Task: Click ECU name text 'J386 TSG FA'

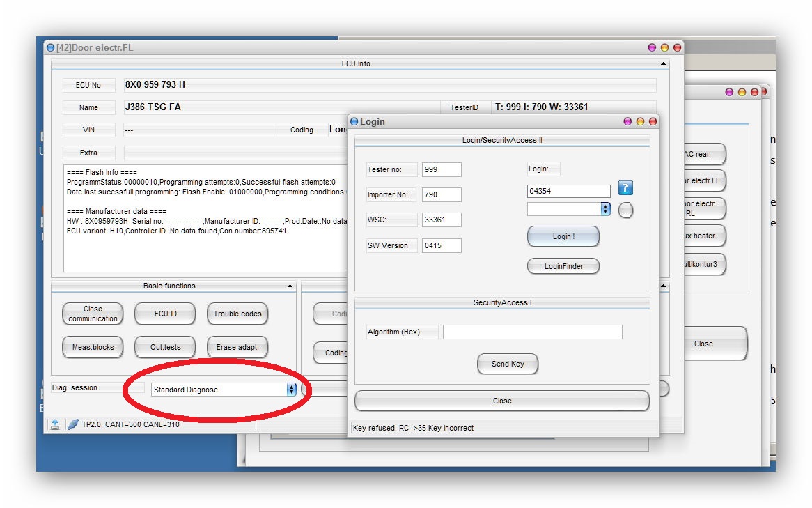Action: click(153, 107)
